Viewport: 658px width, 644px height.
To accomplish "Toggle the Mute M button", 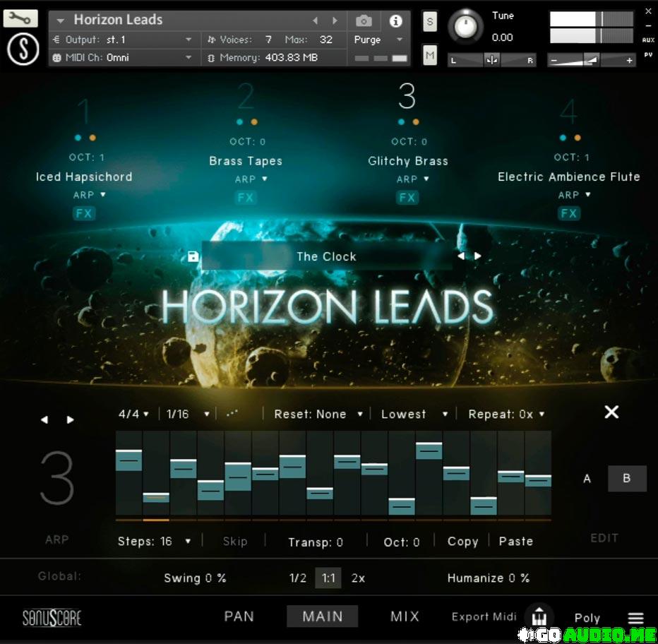I will click(x=430, y=53).
